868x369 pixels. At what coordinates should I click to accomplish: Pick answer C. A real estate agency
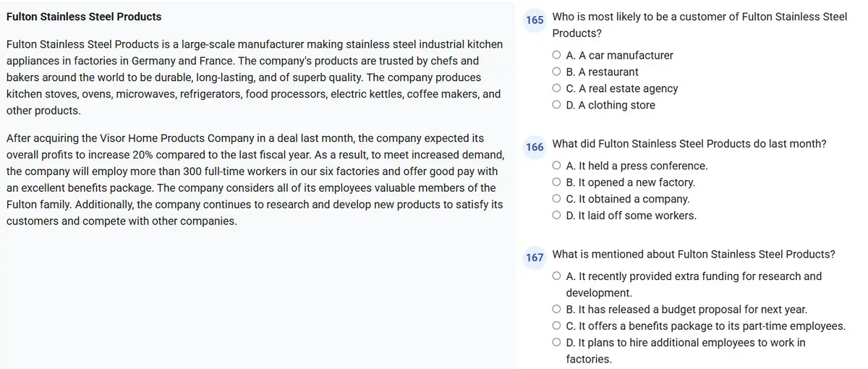pos(556,88)
